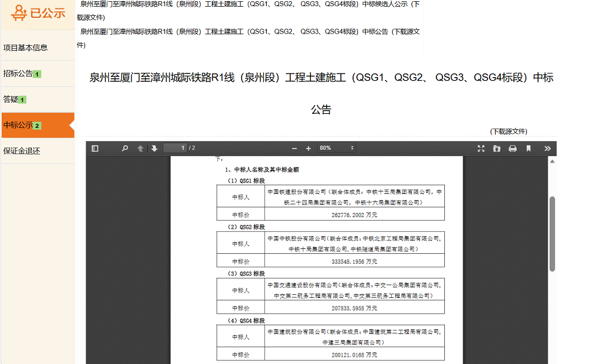Click the (2) QSG2 标段 heading
The image size is (612, 364).
coord(246,227)
